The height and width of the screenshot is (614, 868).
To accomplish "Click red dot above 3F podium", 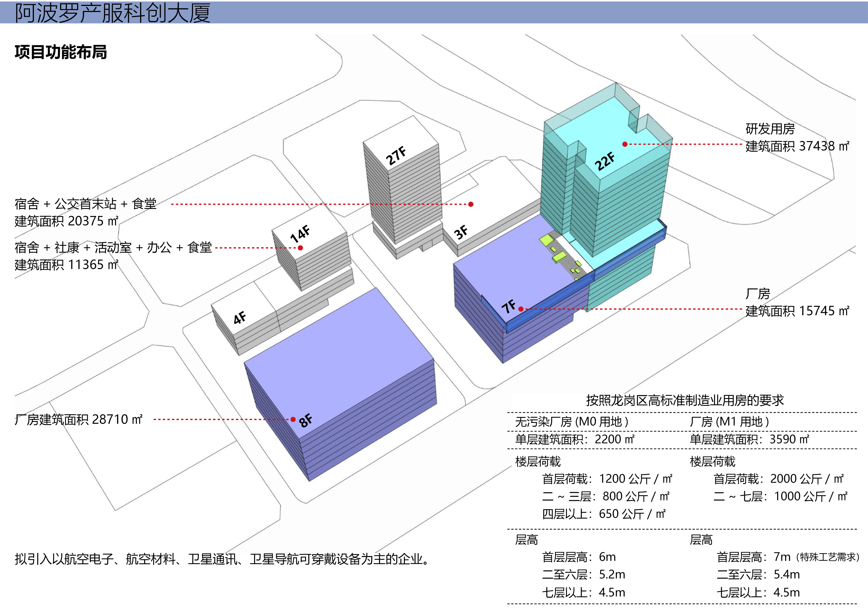I will pyautogui.click(x=471, y=204).
